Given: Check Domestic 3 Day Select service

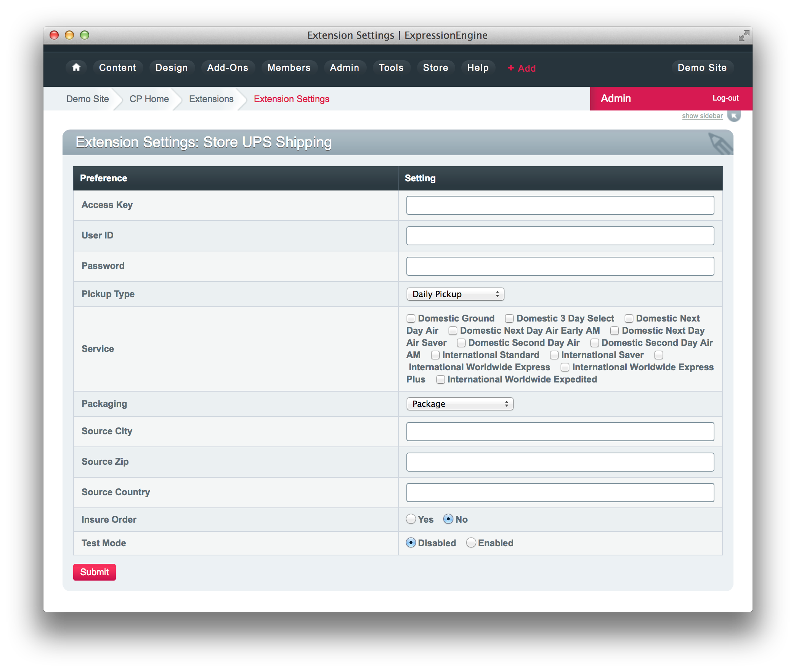Looking at the screenshot, I should click(x=509, y=318).
